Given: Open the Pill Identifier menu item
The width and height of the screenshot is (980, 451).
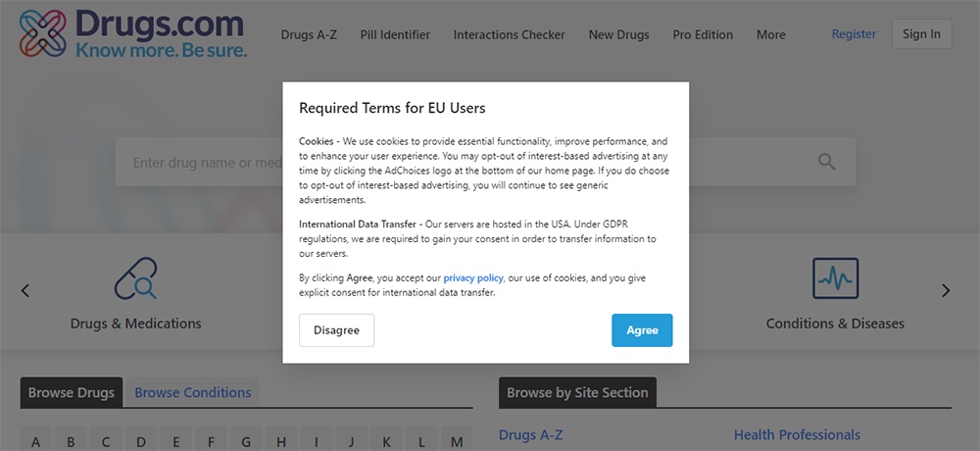Looking at the screenshot, I should pos(395,35).
